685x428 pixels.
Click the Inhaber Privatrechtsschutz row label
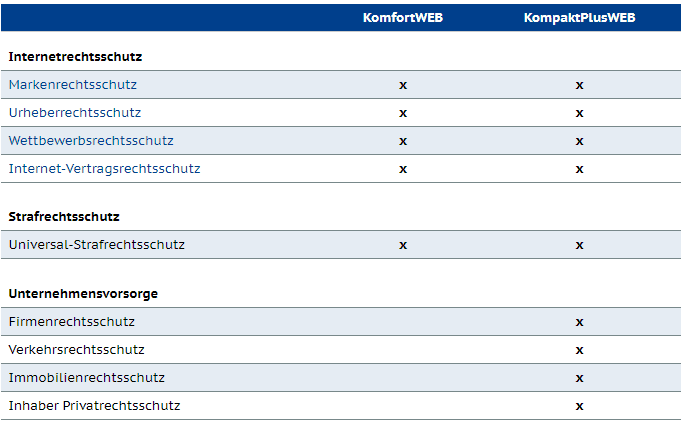point(94,406)
